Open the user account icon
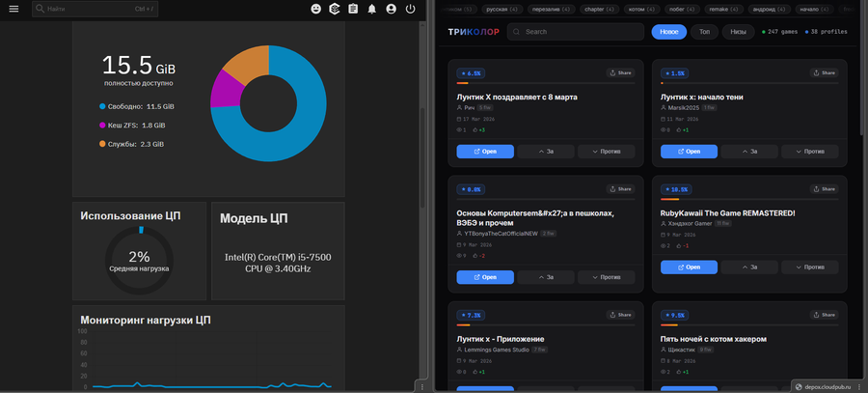This screenshot has height=393, width=868. pos(391,9)
